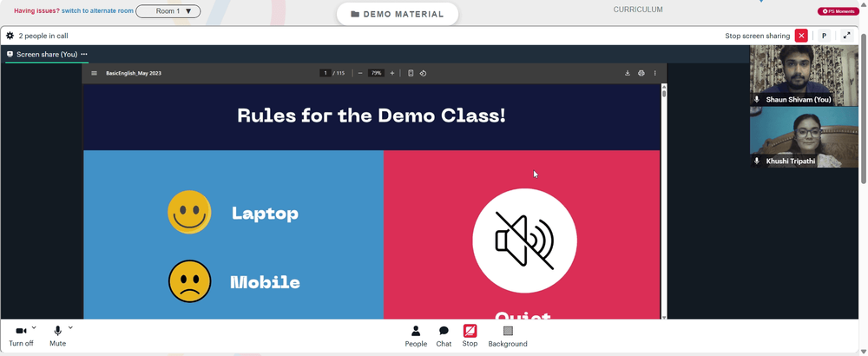Click the PDF scrollbar down arrow
Viewport: 868px width, 356px height.
664,317
